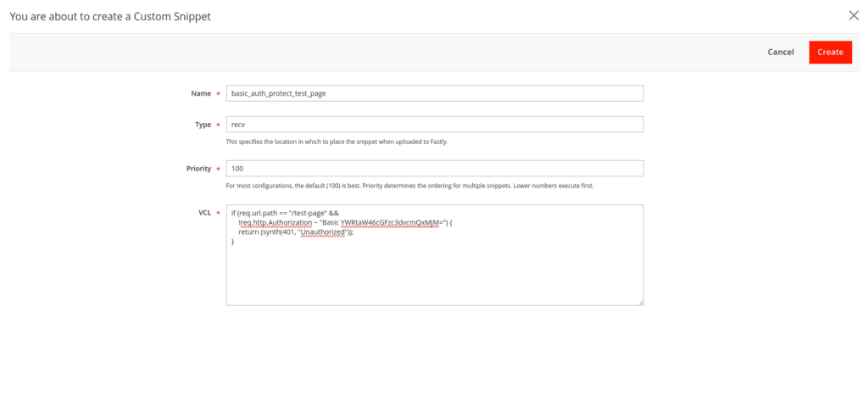Grab the VCL textarea resize handle
This screenshot has height=401, width=868.
click(x=640, y=302)
